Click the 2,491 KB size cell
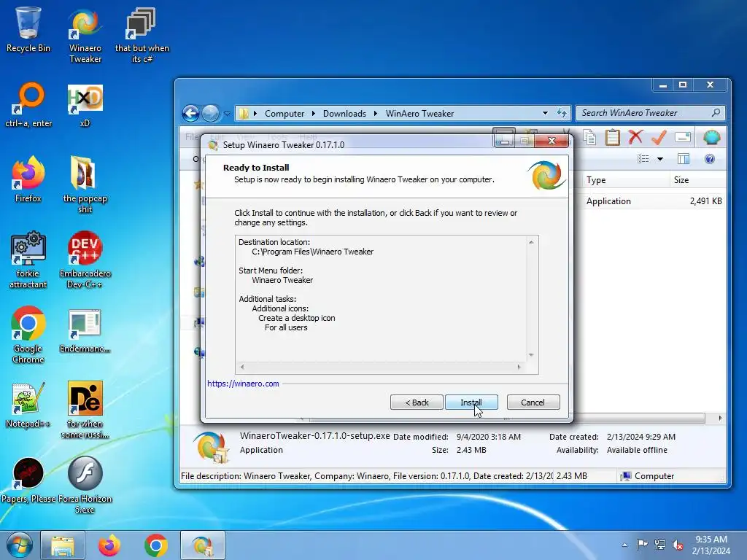The height and width of the screenshot is (560, 747). coord(705,201)
